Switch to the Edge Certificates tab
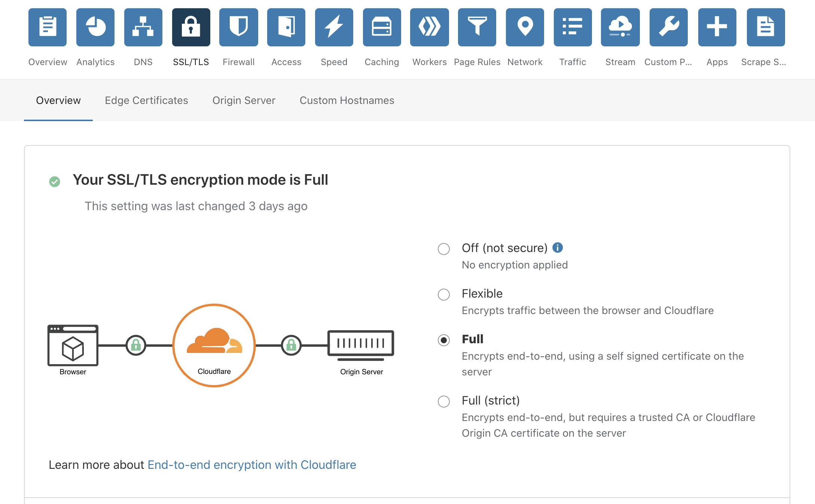Screen dimensions: 815x504 [x=146, y=100]
